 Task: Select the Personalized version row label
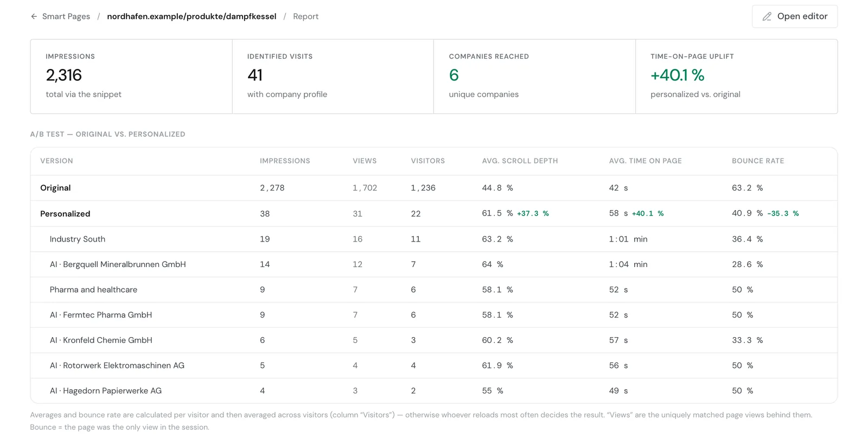point(65,214)
